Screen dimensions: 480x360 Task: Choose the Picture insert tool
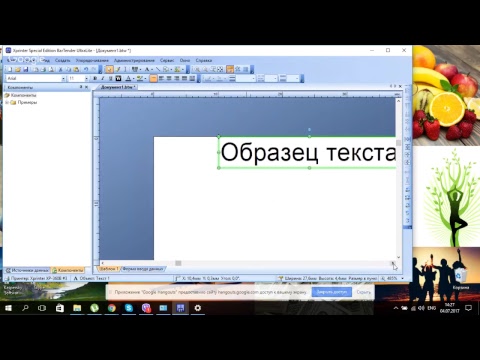tap(177, 69)
